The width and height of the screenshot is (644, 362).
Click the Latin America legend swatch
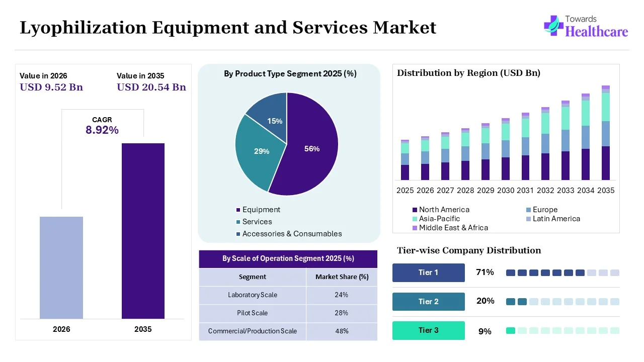click(x=528, y=219)
